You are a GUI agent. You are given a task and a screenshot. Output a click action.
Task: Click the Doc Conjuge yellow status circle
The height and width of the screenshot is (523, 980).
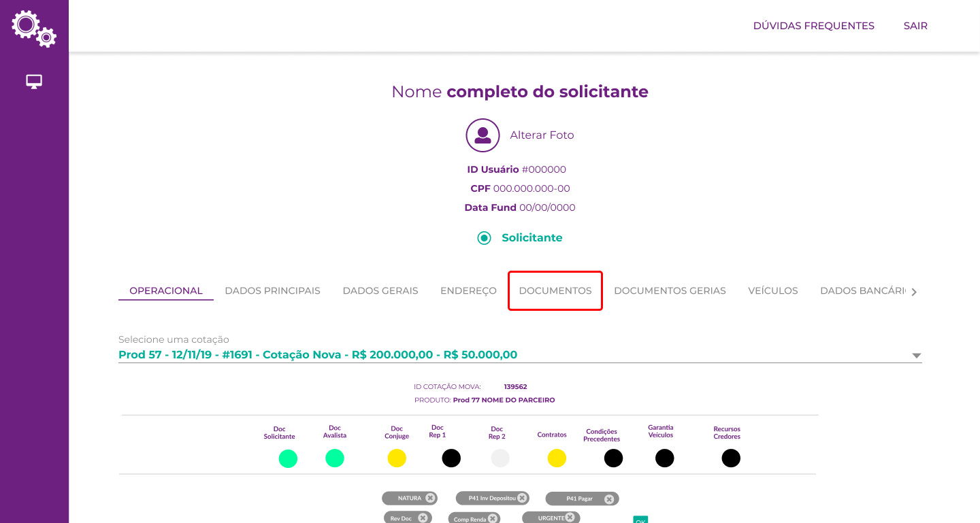[397, 458]
